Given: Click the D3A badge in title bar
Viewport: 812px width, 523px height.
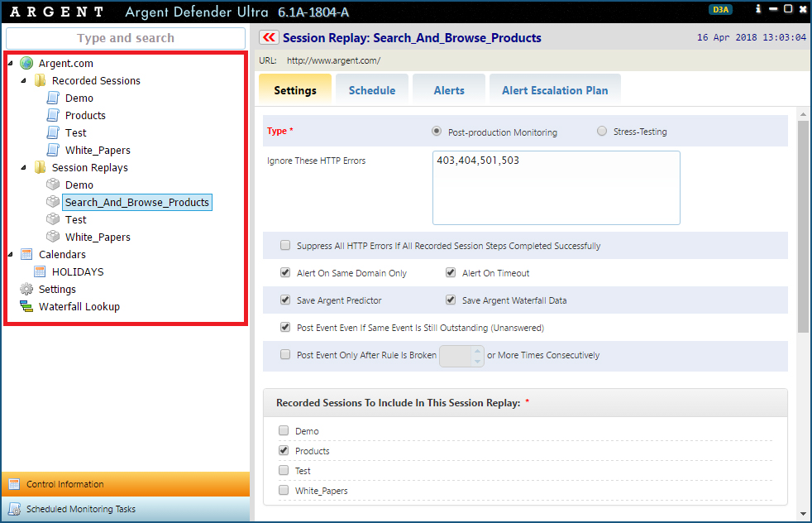Looking at the screenshot, I should tap(720, 10).
